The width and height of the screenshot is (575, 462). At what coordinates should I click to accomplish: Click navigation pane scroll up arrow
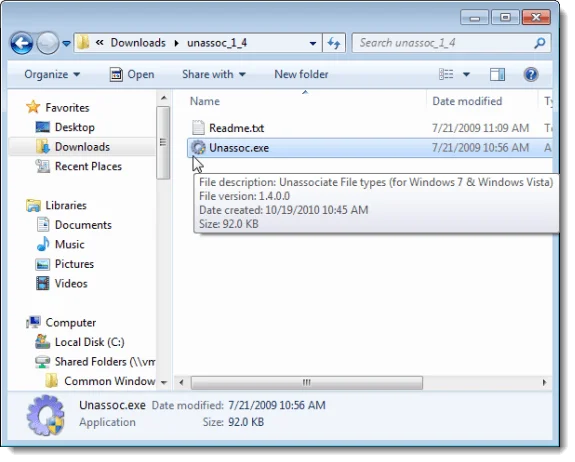click(x=164, y=98)
